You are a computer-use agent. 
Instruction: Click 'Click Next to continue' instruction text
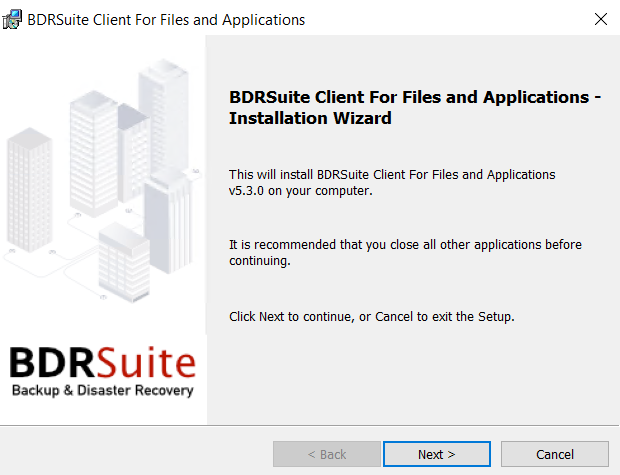point(372,316)
